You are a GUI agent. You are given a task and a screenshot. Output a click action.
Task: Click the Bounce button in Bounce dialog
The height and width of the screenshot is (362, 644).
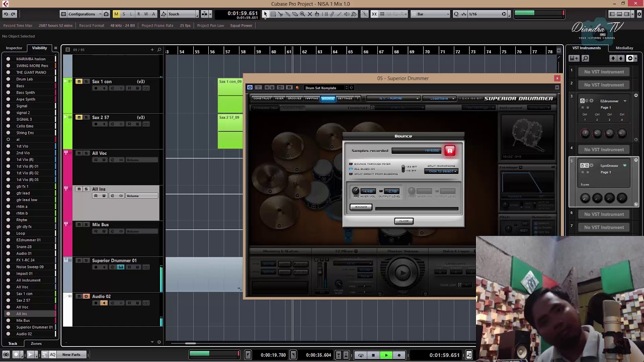pos(361,207)
